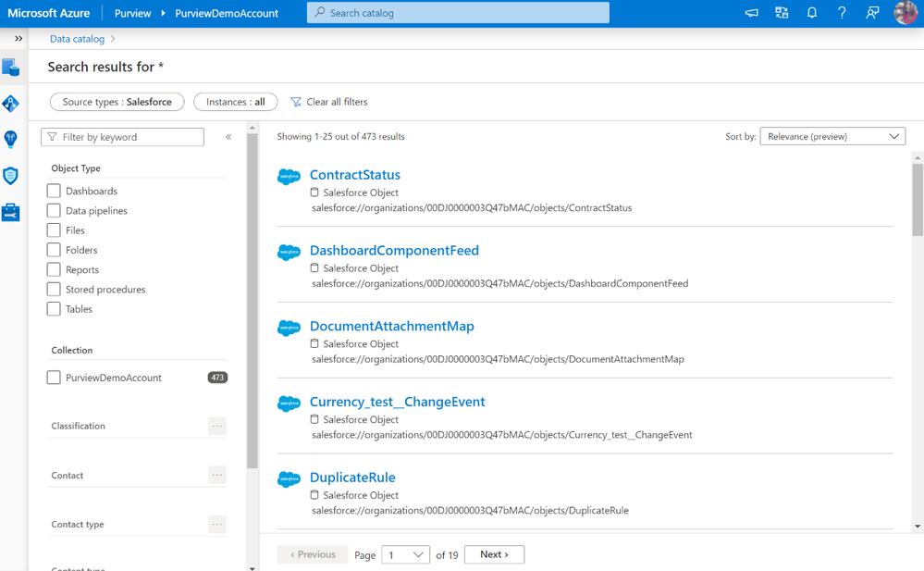Click the "Showing 1-25 out of 473 results" text
This screenshot has width=924, height=571.
[x=340, y=136]
